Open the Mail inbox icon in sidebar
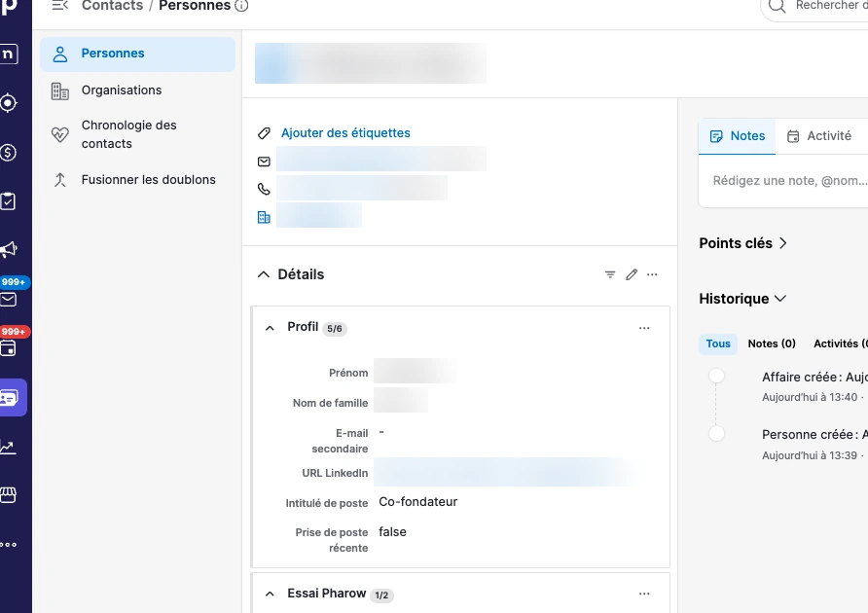Image resolution: width=868 pixels, height=613 pixels. coord(9,300)
